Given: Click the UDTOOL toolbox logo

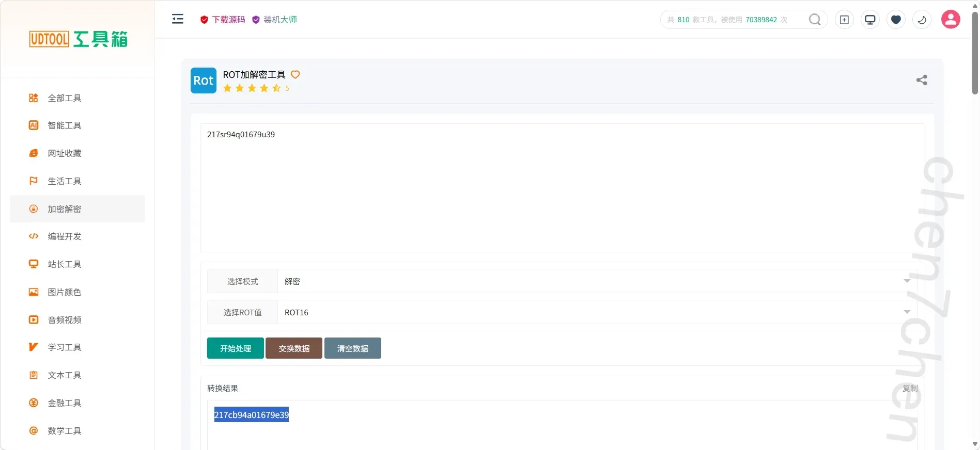Looking at the screenshot, I should pyautogui.click(x=78, y=39).
